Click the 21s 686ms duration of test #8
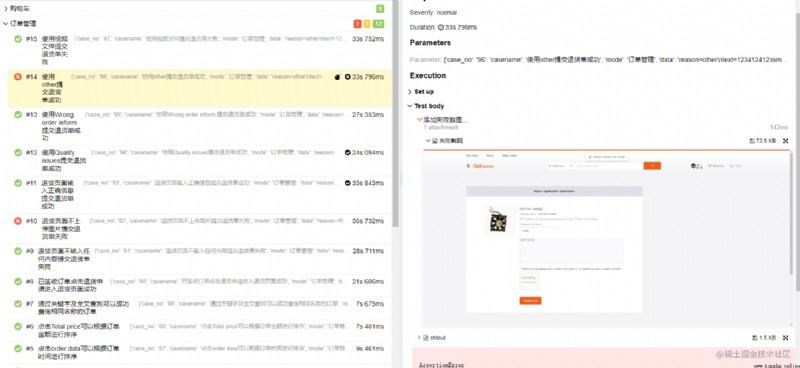 (368, 281)
